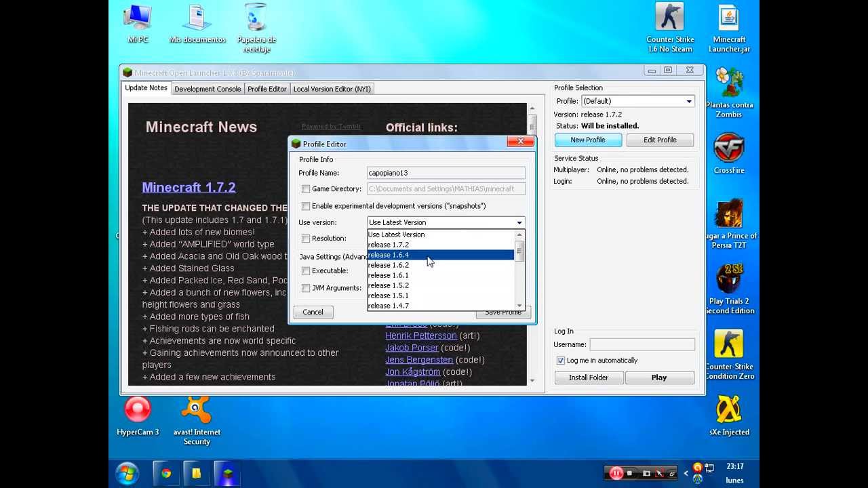Open Counter-Strike Condition Zero shortcut

[x=729, y=354]
